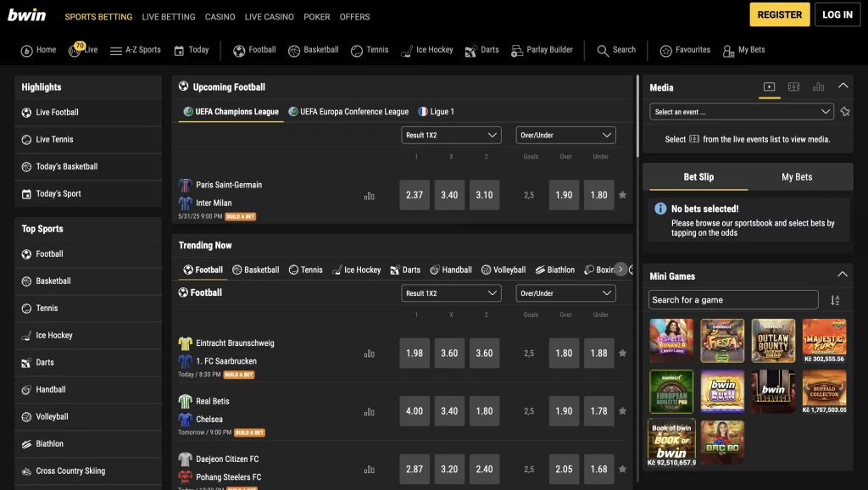Click the Register button
Image resolution: width=868 pixels, height=490 pixels.
tap(780, 14)
